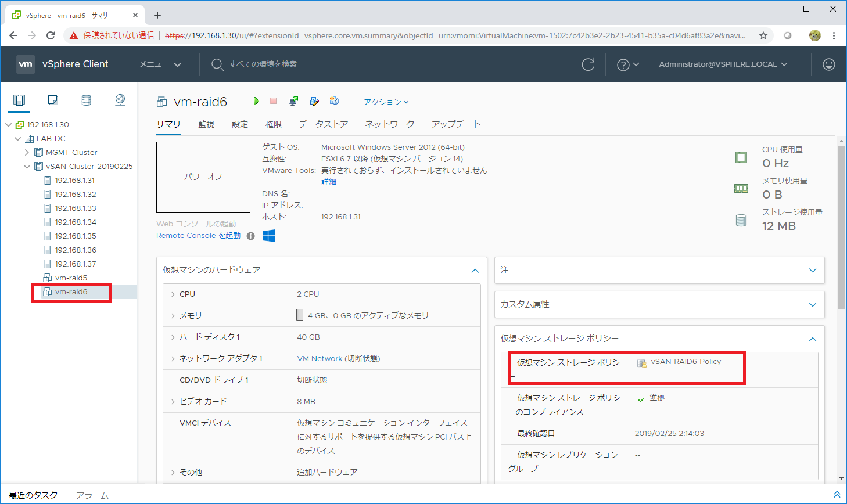Open Hosts and Clusters inventory view

pyautogui.click(x=19, y=100)
